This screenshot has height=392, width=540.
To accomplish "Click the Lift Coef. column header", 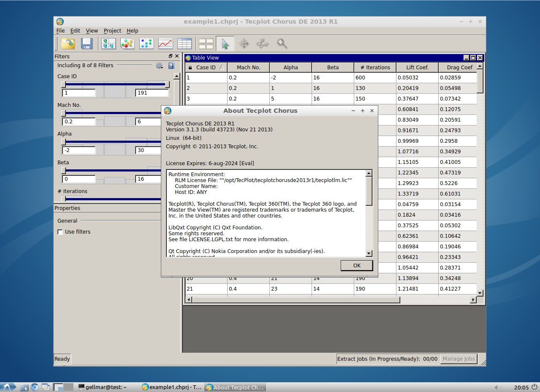I will point(417,68).
